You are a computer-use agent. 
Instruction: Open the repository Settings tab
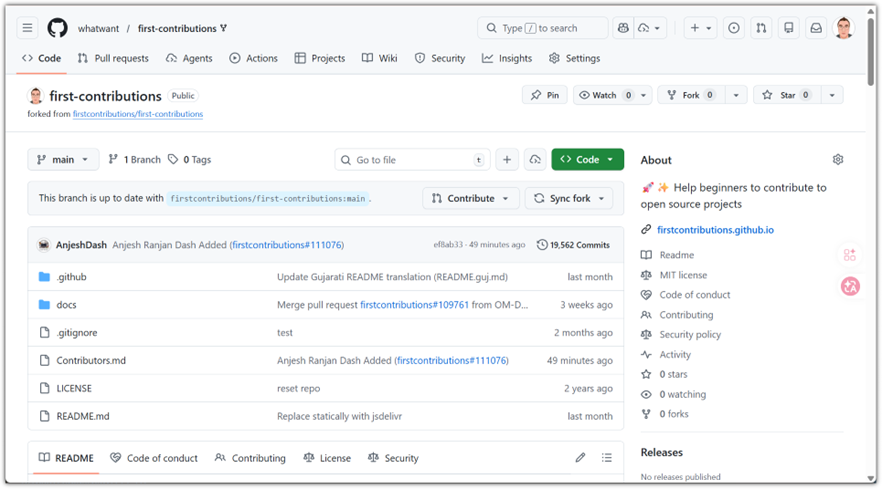tap(574, 58)
